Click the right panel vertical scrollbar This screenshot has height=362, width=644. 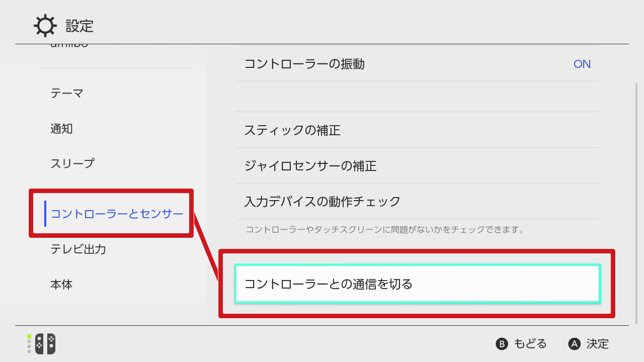point(636,204)
